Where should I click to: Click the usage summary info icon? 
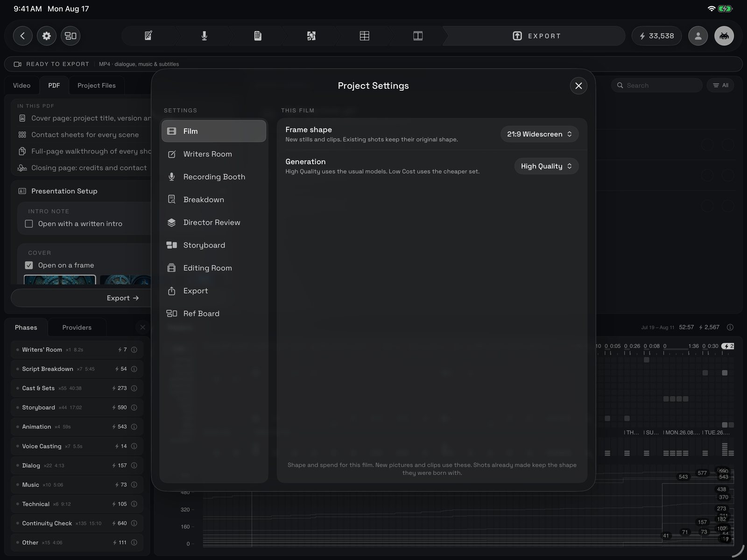[730, 327]
